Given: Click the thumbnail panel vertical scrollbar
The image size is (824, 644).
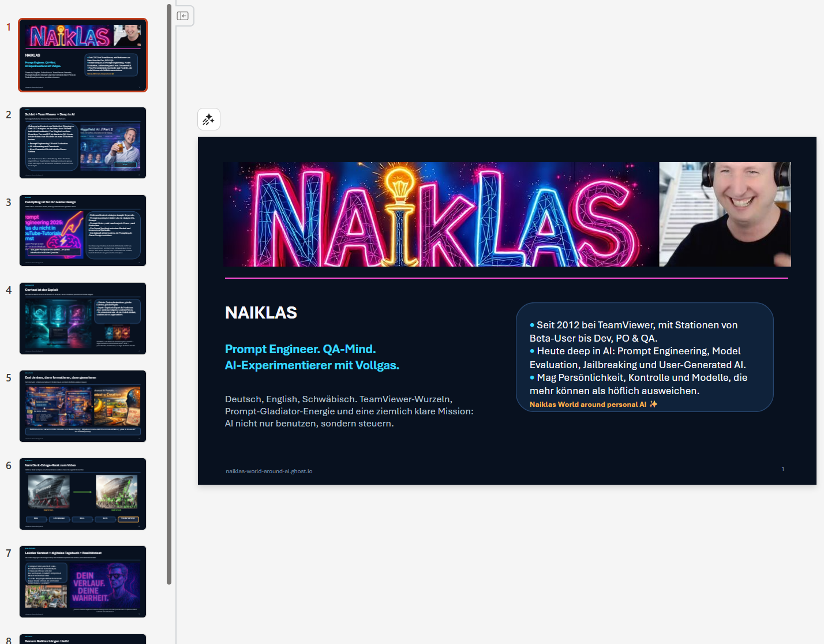Looking at the screenshot, I should point(169,289).
